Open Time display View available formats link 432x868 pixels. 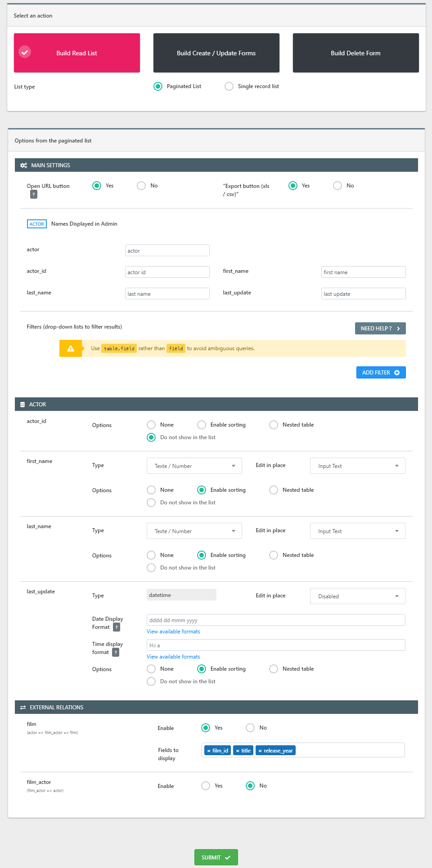pos(173,657)
